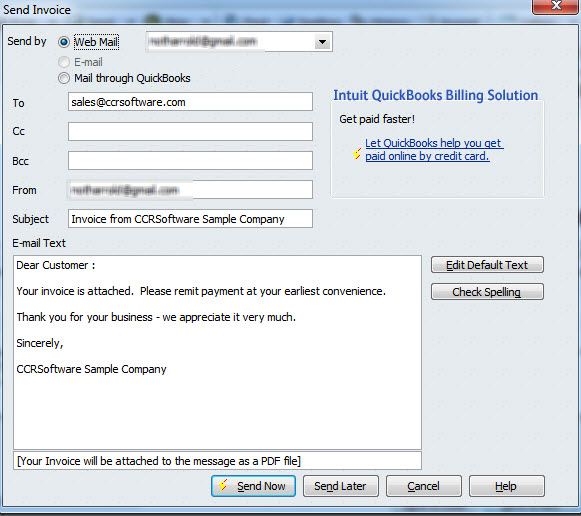This screenshot has width=581, height=516.
Task: Click lightning bolt icon beside credit card link
Action: [x=356, y=153]
